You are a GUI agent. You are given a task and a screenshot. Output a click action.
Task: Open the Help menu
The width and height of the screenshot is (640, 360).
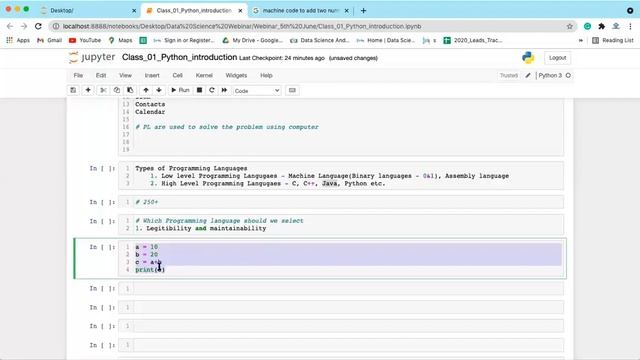tap(267, 76)
